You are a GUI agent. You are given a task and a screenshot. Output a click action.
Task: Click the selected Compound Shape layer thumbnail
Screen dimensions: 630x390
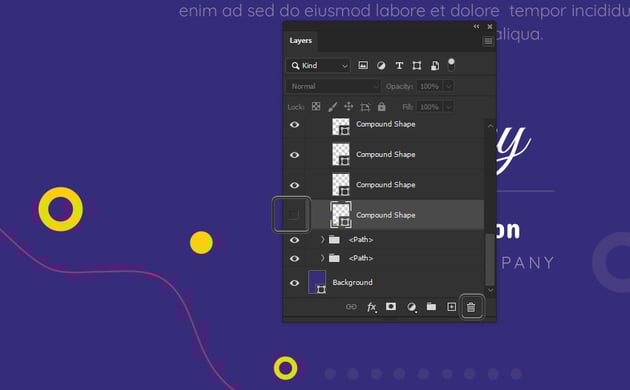click(341, 215)
